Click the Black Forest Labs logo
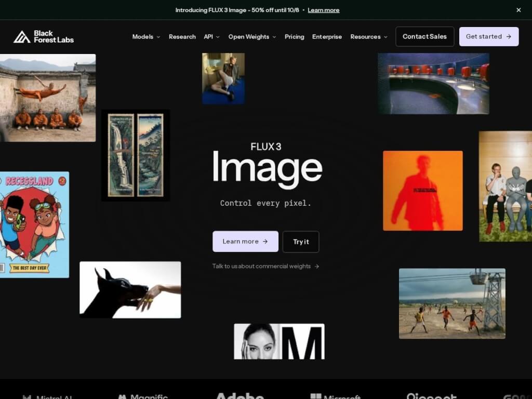Image resolution: width=532 pixels, height=399 pixels. click(x=44, y=37)
